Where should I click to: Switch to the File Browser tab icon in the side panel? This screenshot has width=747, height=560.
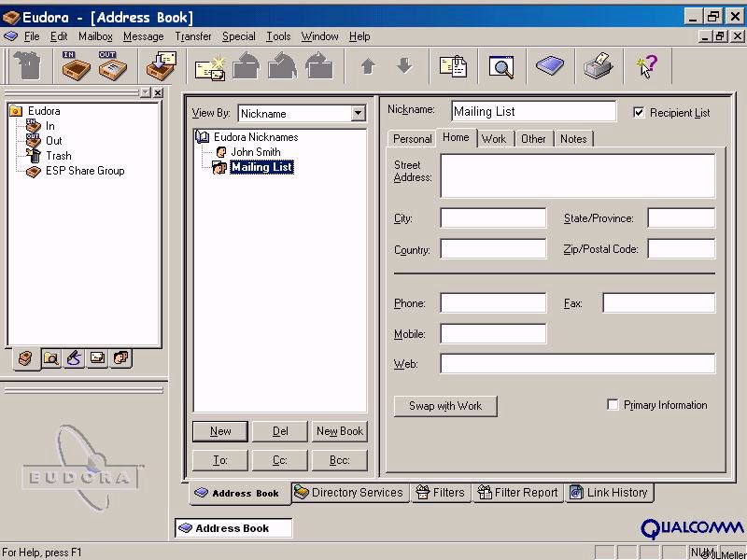coord(51,358)
